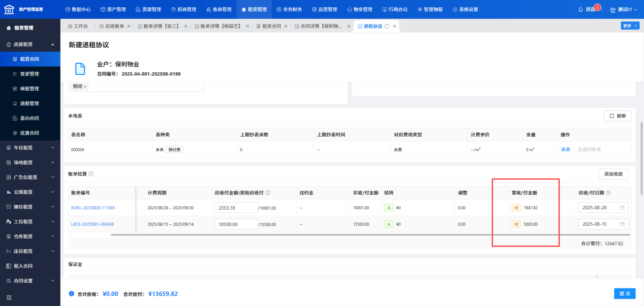The width and height of the screenshot is (644, 306).
Task: Open 资源管理 in top navigation
Action: [148, 9]
